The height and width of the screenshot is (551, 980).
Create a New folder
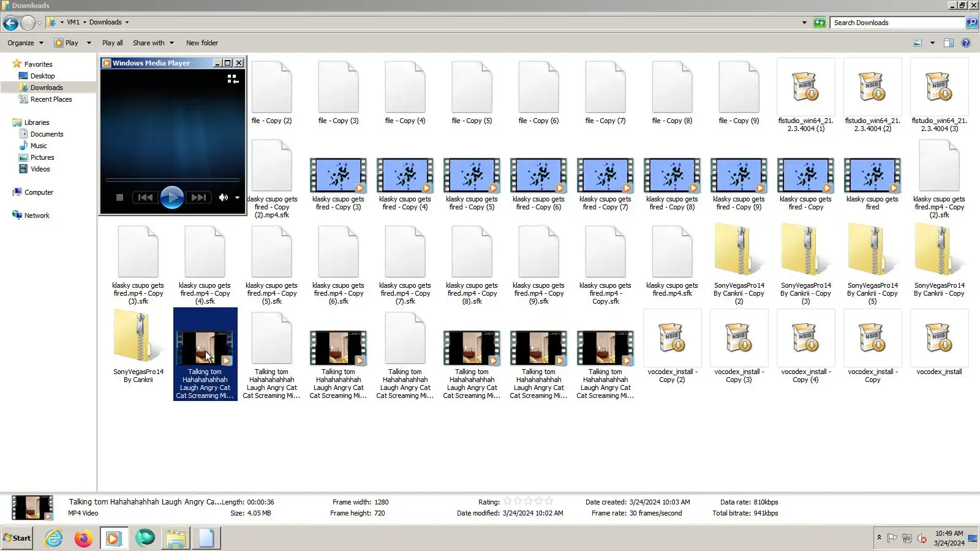pyautogui.click(x=202, y=43)
